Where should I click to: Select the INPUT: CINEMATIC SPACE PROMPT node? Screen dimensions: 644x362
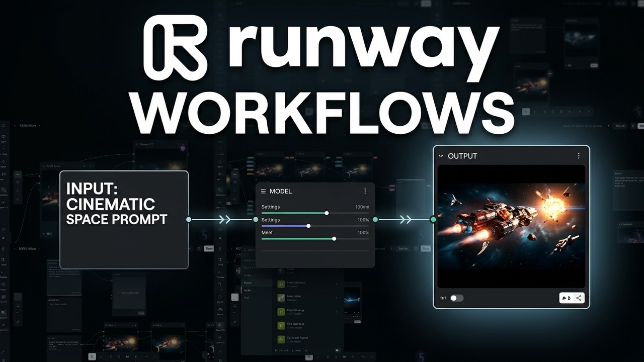coord(124,220)
